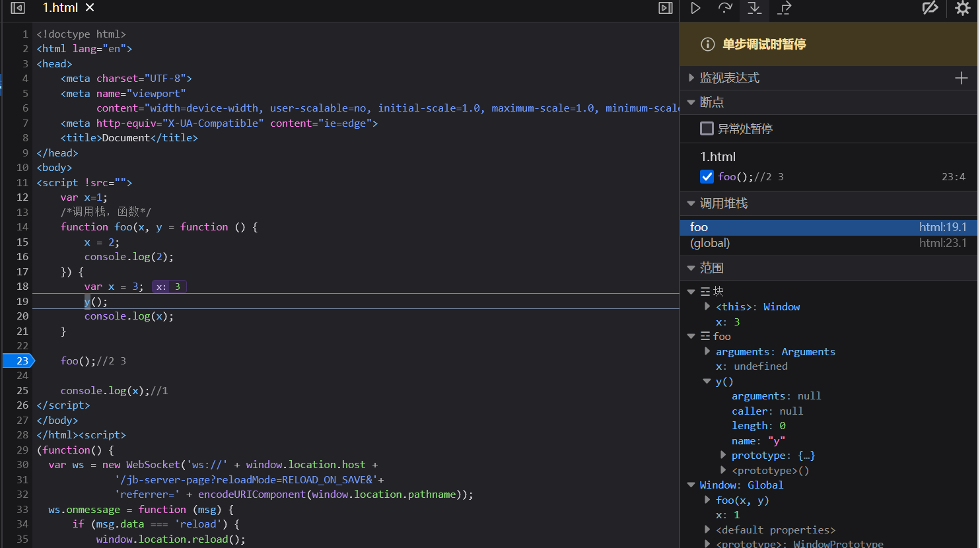980x548 pixels.
Task: Set breakpoint on line number 15
Action: (22, 242)
